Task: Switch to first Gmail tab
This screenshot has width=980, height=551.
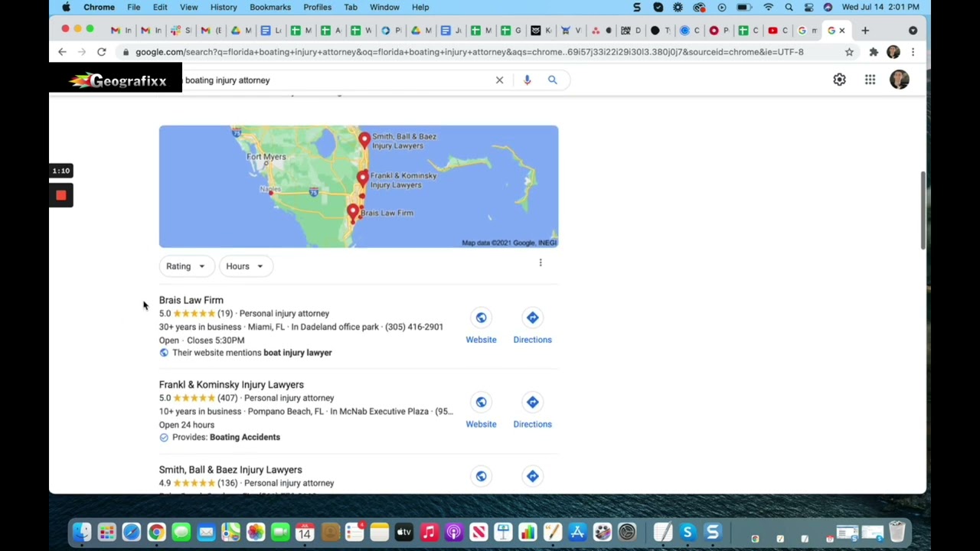Action: [x=120, y=31]
